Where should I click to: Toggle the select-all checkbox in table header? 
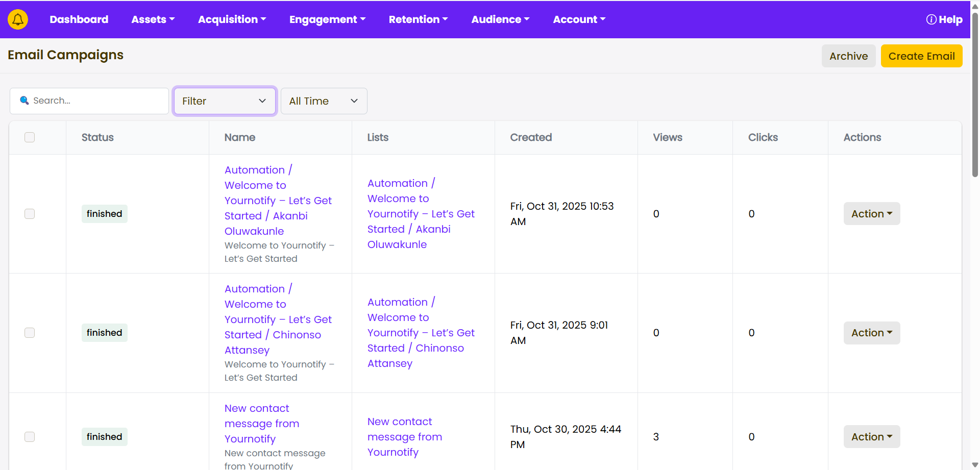pos(30,137)
